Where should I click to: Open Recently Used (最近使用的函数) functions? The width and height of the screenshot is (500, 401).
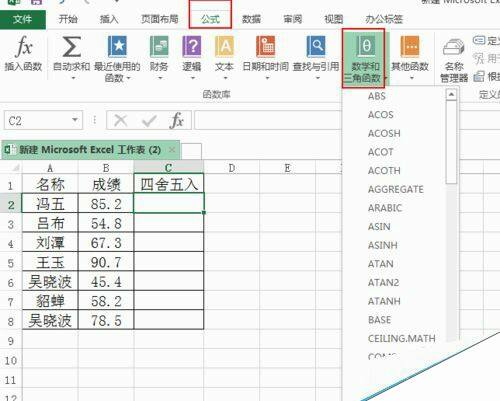117,59
